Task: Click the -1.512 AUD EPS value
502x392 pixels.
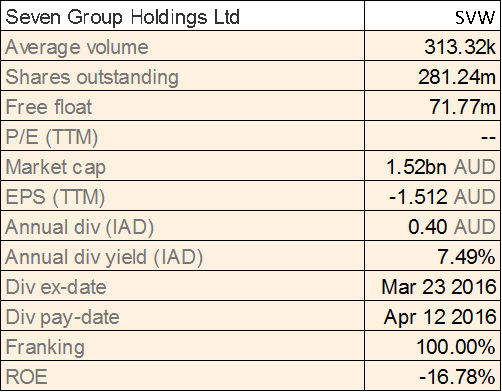Action: pyautogui.click(x=442, y=197)
